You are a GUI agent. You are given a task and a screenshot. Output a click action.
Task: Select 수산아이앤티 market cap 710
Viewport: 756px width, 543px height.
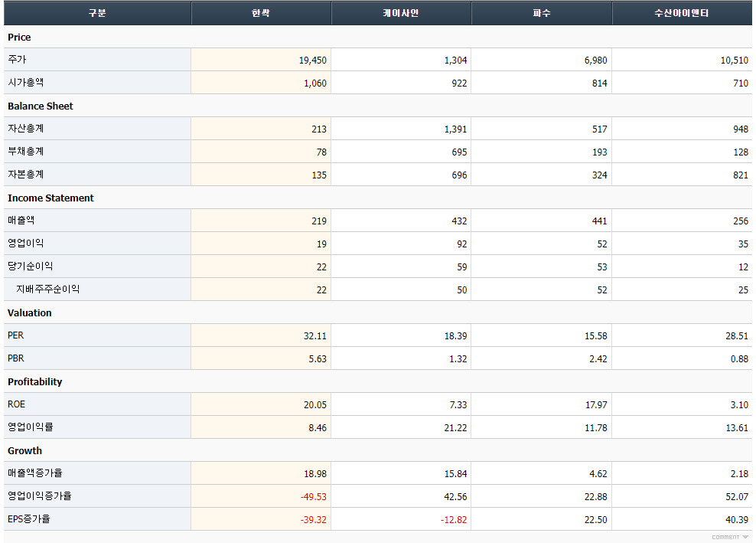point(741,83)
